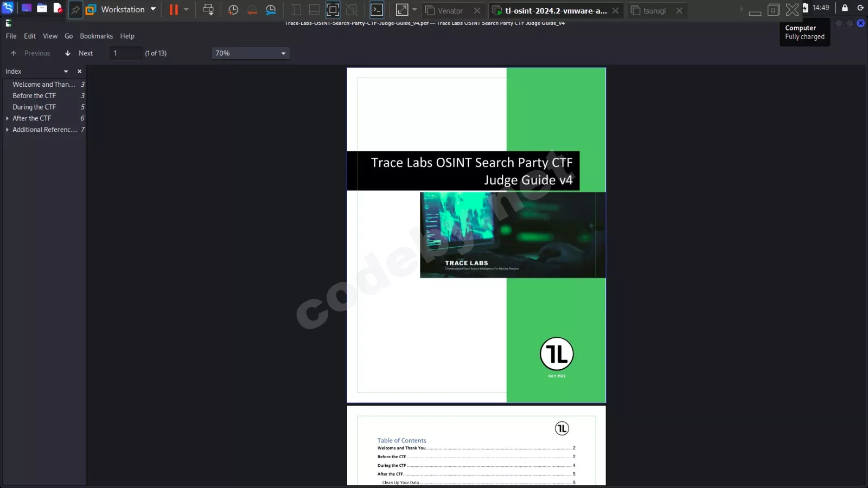868x488 pixels.
Task: Open the 70% zoom level dropdown
Action: point(250,53)
